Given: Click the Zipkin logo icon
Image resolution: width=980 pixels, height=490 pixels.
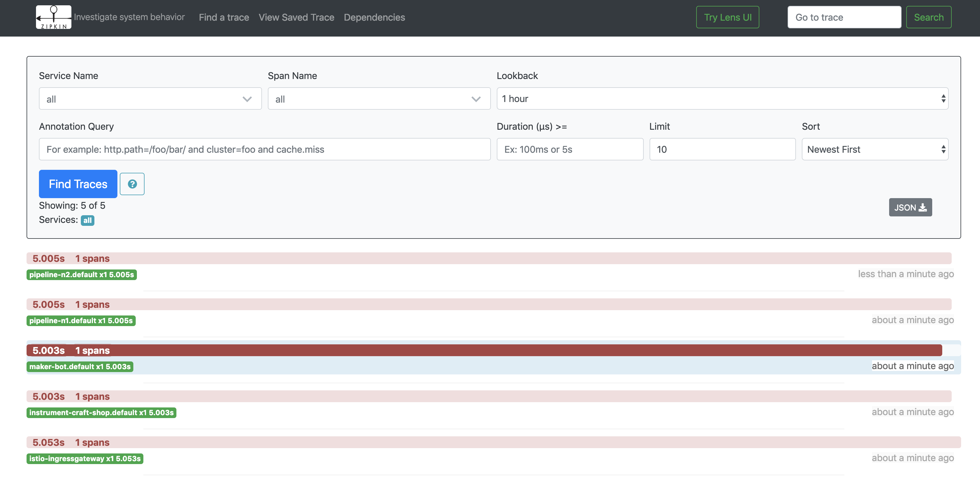Looking at the screenshot, I should click(x=53, y=17).
